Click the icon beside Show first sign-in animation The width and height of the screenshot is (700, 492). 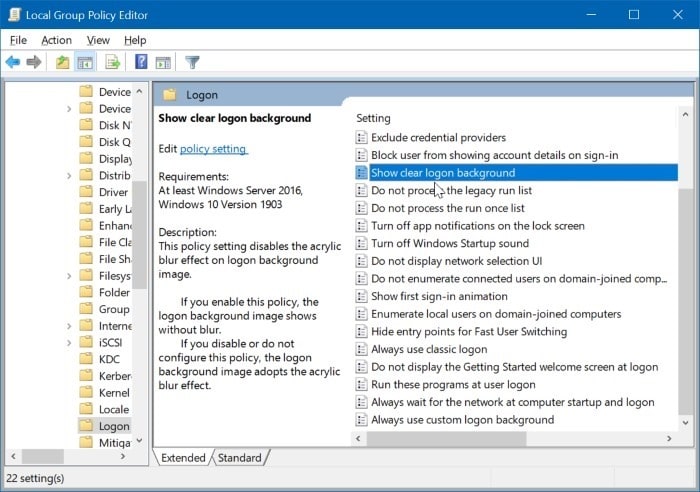tap(361, 296)
